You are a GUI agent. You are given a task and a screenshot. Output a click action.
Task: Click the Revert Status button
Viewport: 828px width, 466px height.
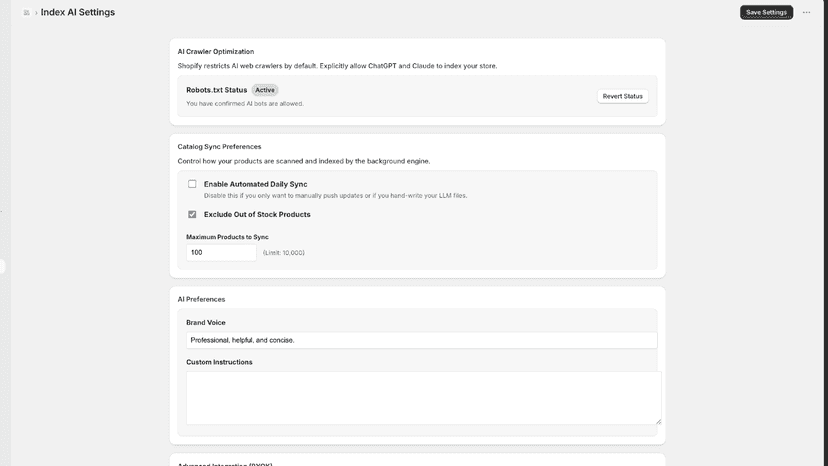(623, 96)
